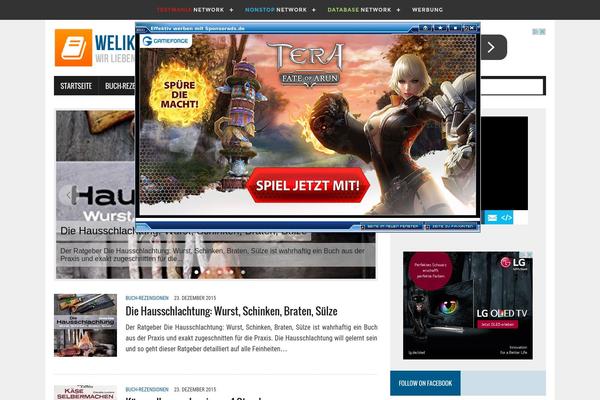Viewport: 600px width, 400px height.
Task: Click the orange book site logo
Action: [73, 48]
